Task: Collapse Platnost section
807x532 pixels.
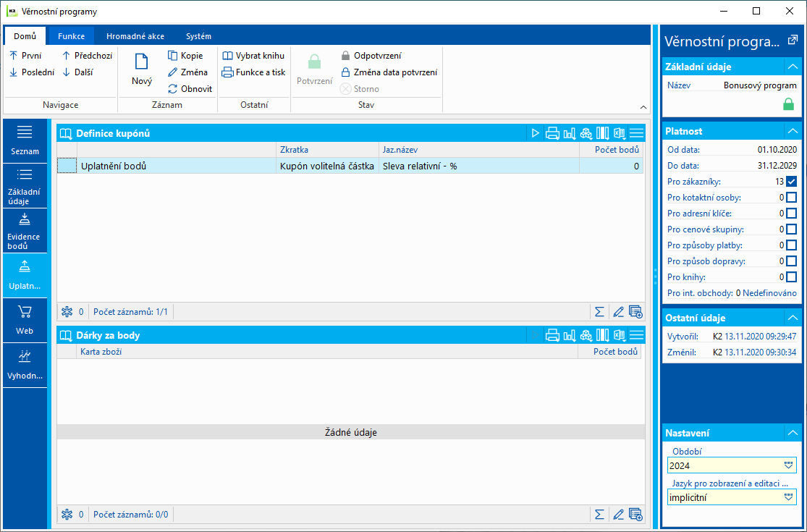Action: pos(793,131)
